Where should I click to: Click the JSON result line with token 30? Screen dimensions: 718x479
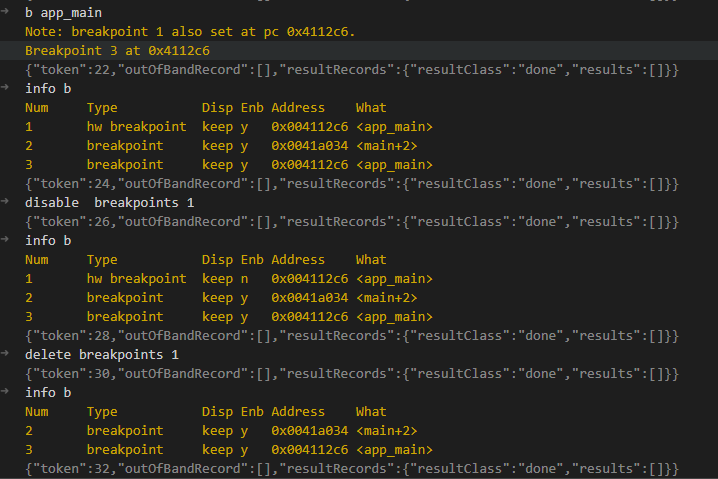pos(352,374)
